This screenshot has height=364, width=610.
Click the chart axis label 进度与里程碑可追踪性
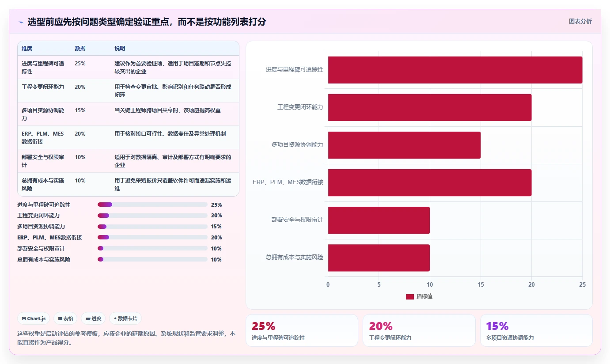[294, 70]
